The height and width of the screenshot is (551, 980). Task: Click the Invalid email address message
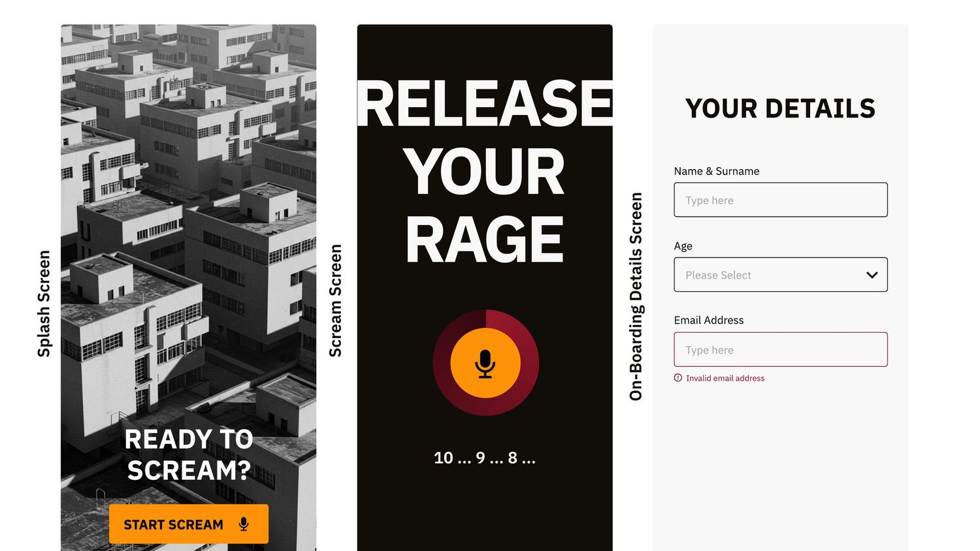(x=725, y=378)
